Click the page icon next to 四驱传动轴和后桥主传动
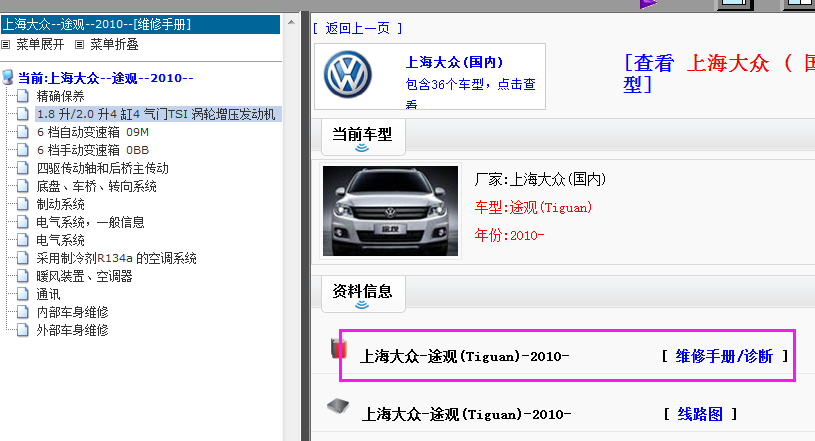 click(22, 168)
